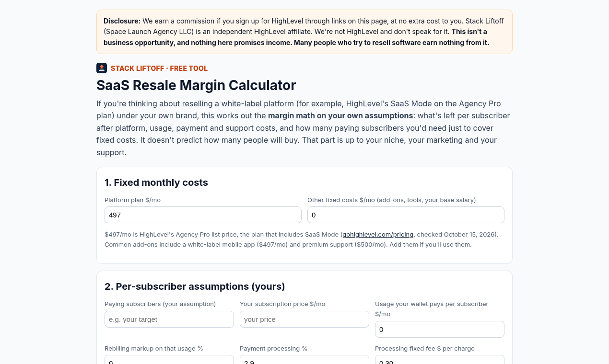Focus the Platform plan field showing 497
This screenshot has width=609, height=364.
(x=203, y=215)
